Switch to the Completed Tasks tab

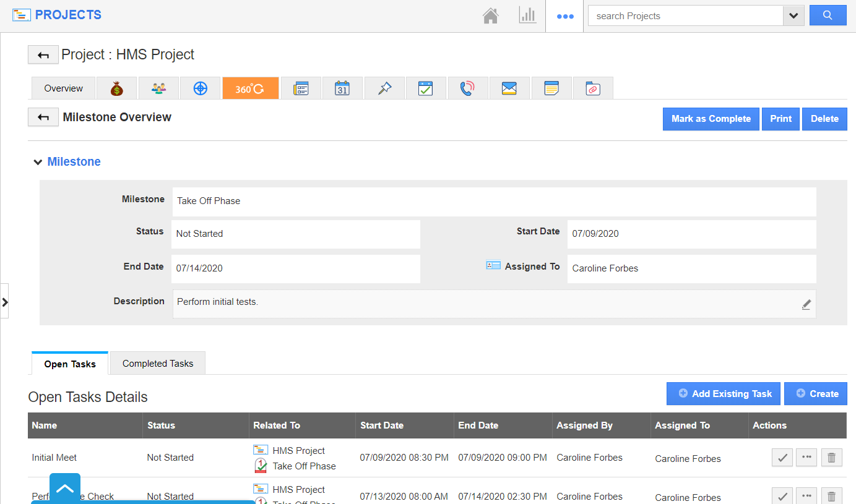click(x=157, y=364)
